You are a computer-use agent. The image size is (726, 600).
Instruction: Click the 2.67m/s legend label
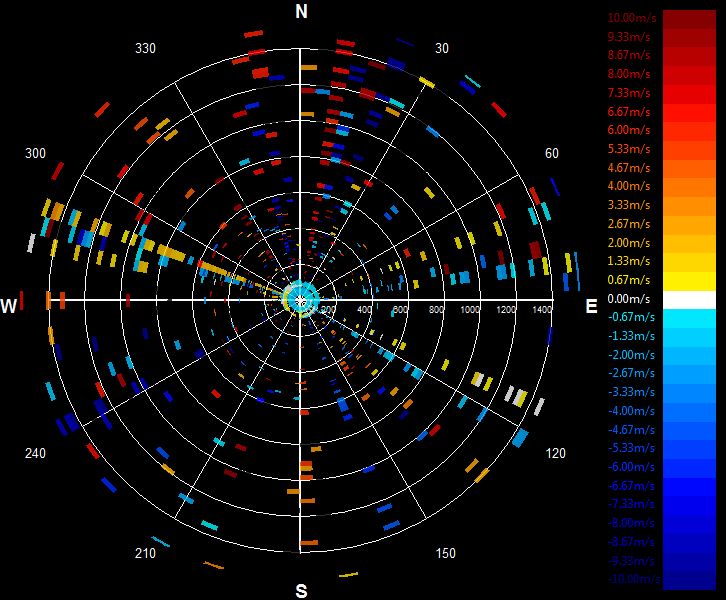coord(629,224)
